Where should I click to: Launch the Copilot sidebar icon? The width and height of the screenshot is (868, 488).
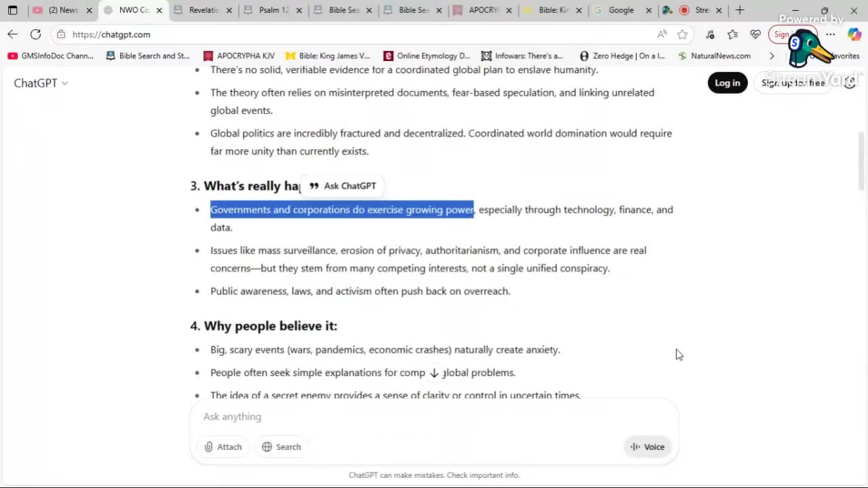point(854,34)
